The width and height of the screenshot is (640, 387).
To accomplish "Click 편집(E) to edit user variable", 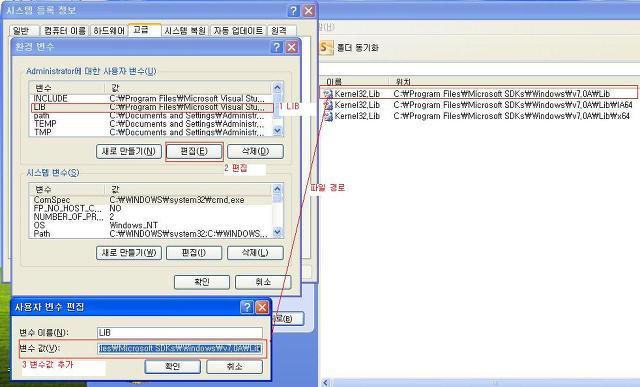I will pyautogui.click(x=194, y=151).
